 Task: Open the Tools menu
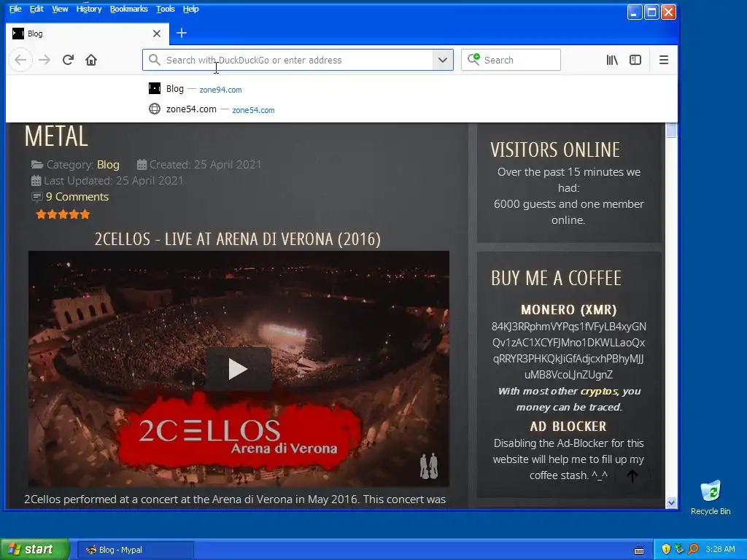coord(166,9)
